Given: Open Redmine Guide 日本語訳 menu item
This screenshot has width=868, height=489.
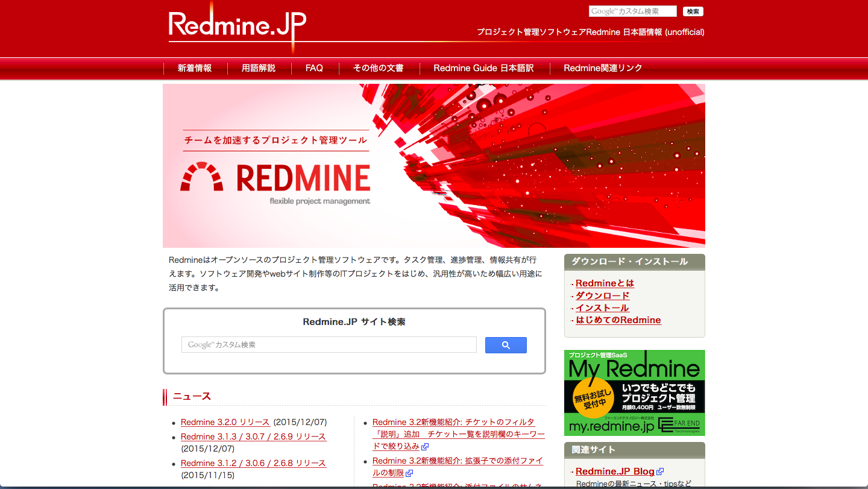Looking at the screenshot, I should 483,68.
